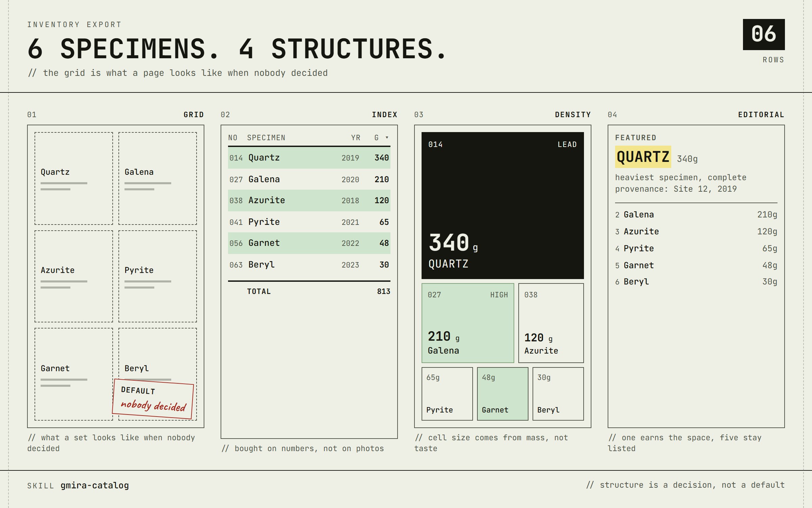Open the Pyrite card in the grid
This screenshot has width=812, height=508.
pyautogui.click(x=158, y=276)
